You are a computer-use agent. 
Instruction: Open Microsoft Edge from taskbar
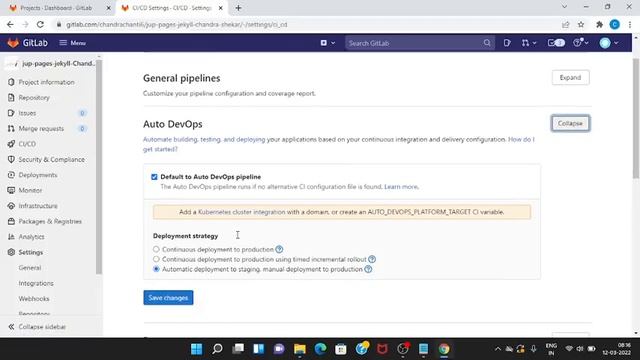[x=320, y=349]
